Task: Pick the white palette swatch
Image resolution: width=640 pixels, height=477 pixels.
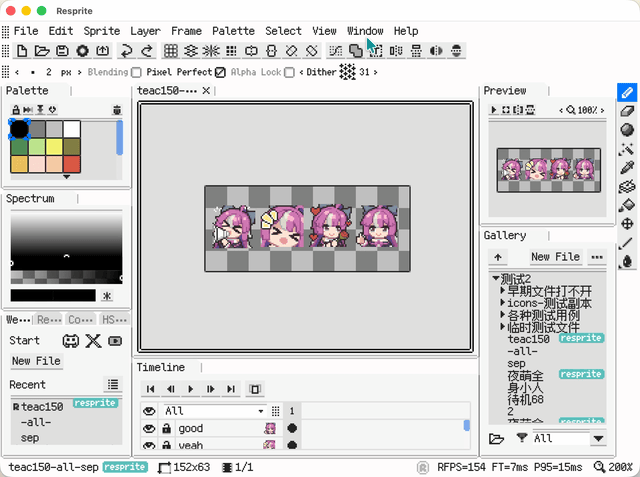Action: point(72,129)
